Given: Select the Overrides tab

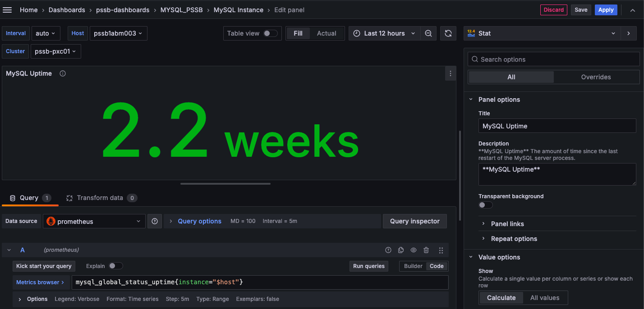Looking at the screenshot, I should point(596,77).
